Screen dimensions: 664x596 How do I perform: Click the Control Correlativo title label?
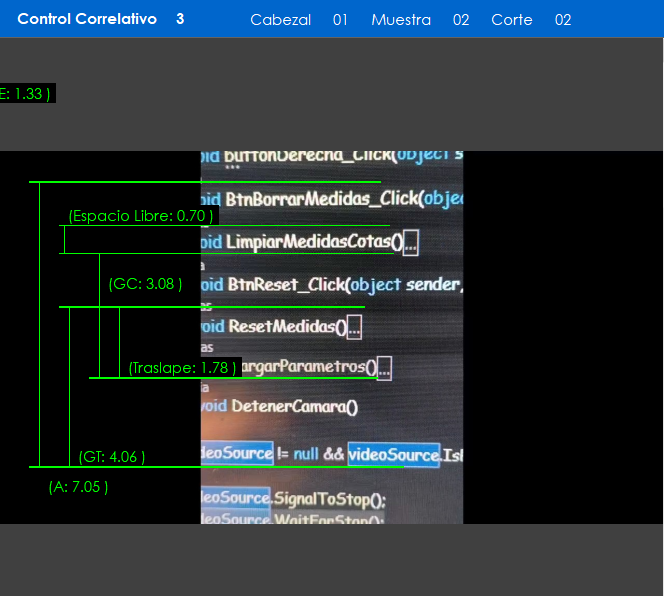87,19
